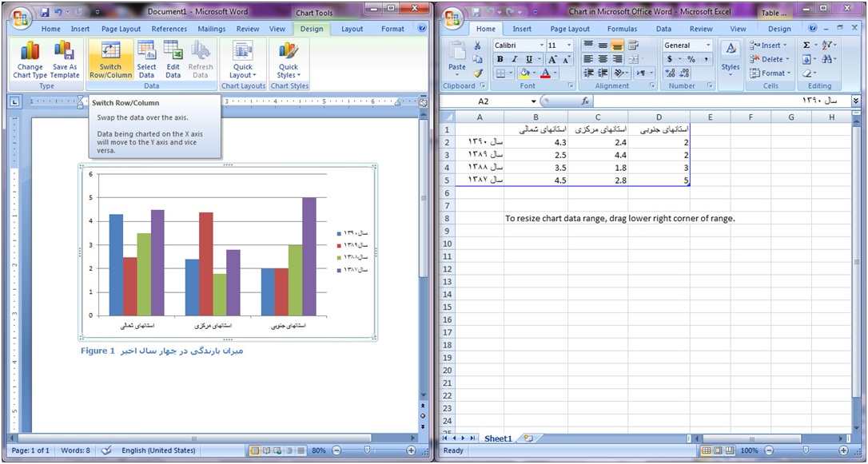Click Insert in the Cells group

[768, 46]
